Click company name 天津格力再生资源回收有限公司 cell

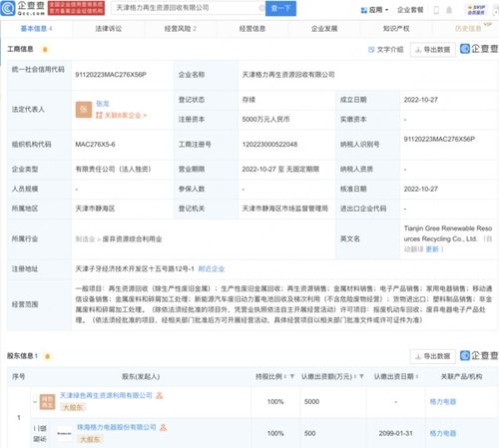pyautogui.click(x=288, y=75)
